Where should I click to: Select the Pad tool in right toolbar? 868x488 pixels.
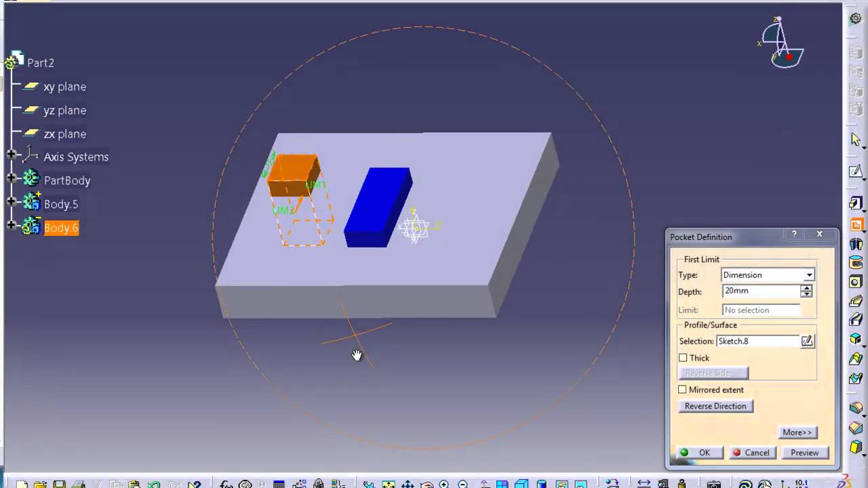[x=856, y=203]
